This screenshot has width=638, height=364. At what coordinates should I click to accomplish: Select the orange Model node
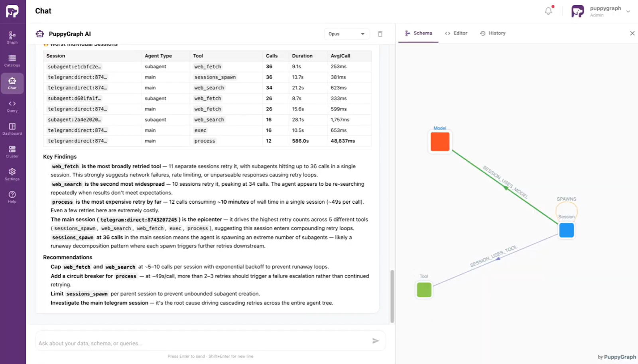click(x=440, y=142)
